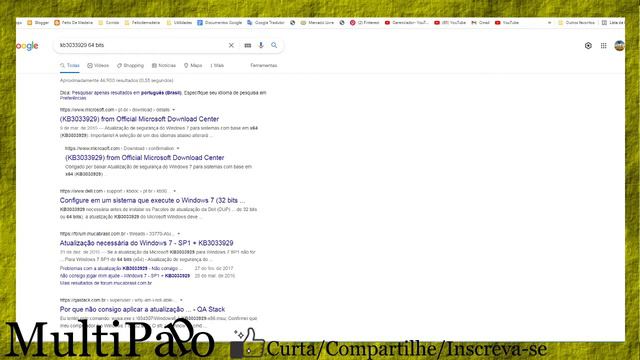Open the Google account profile avatar
This screenshot has width=640, height=360.
(619, 46)
